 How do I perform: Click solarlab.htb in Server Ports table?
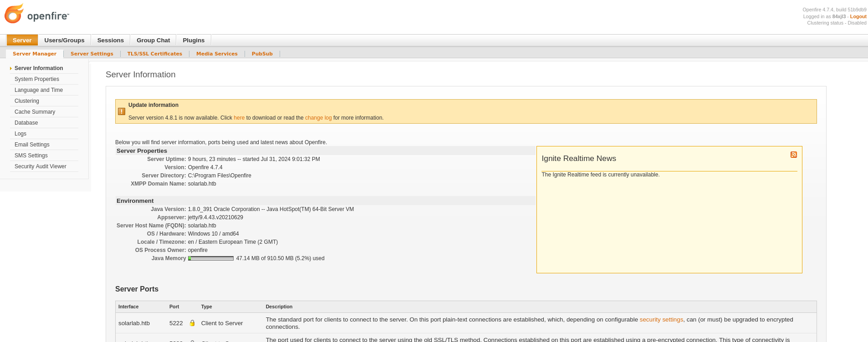134,323
